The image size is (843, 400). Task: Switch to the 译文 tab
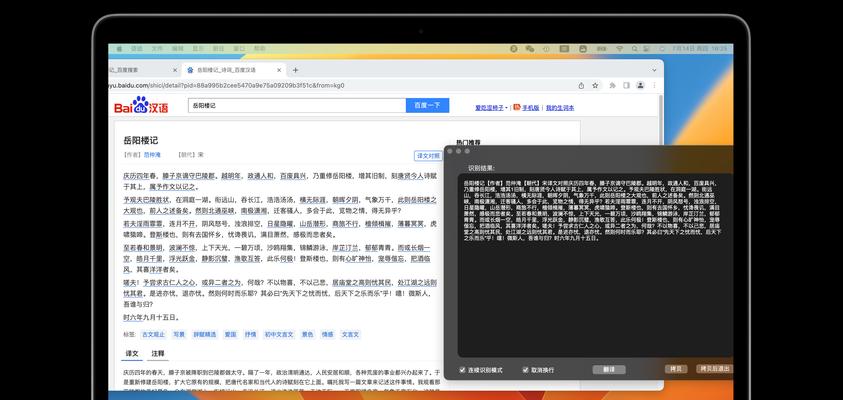(132, 354)
